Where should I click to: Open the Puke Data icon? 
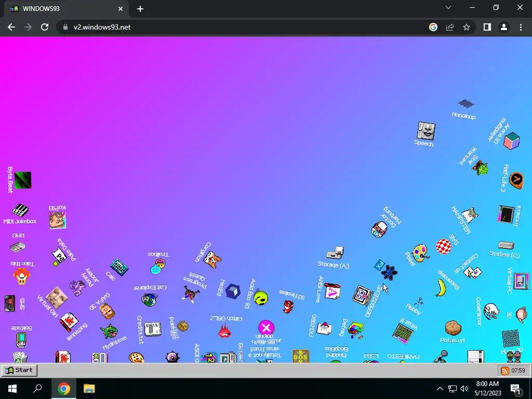tap(59, 257)
